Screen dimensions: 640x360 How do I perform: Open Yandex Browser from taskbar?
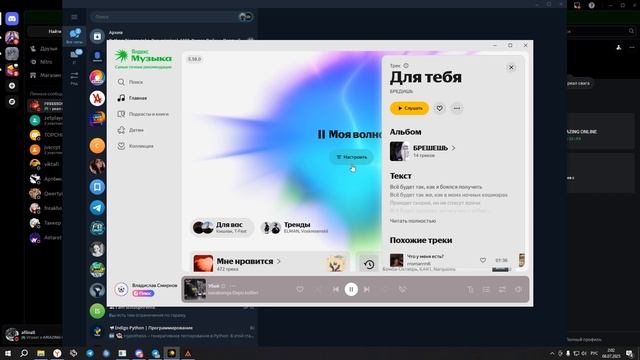click(57, 353)
